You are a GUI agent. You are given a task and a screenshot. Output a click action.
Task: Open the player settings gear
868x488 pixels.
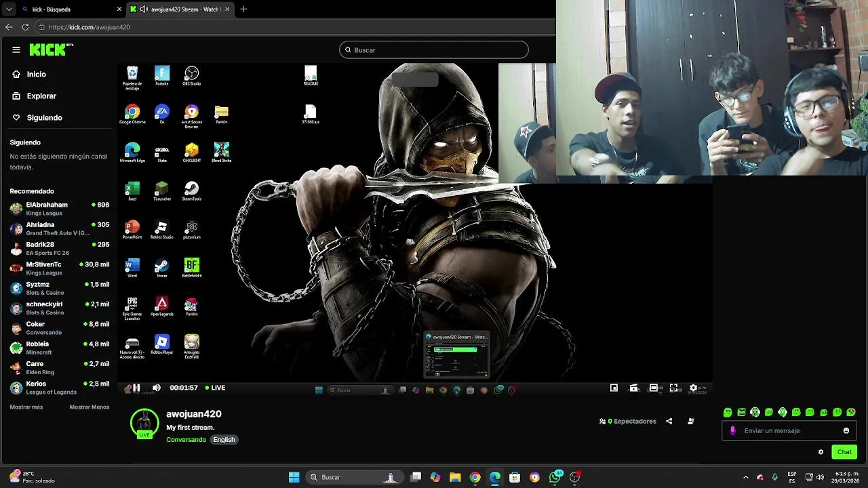pyautogui.click(x=693, y=388)
